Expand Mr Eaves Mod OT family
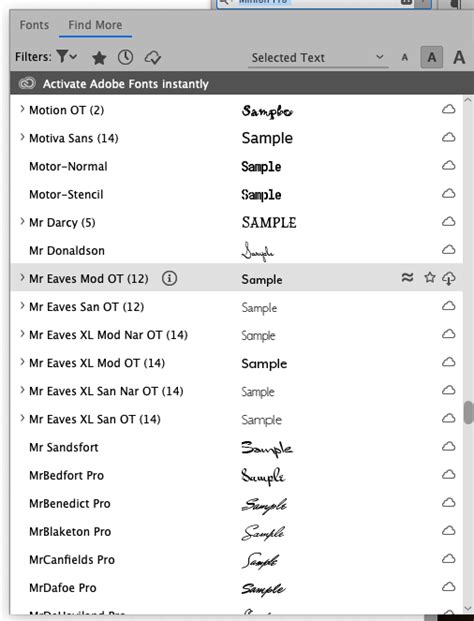This screenshot has height=621, width=474. [x=22, y=278]
